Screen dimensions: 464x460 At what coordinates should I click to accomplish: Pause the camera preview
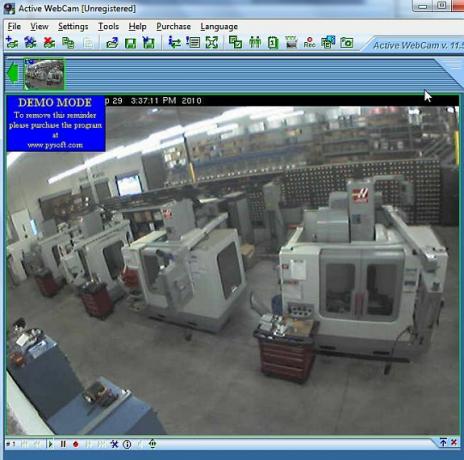(x=63, y=444)
